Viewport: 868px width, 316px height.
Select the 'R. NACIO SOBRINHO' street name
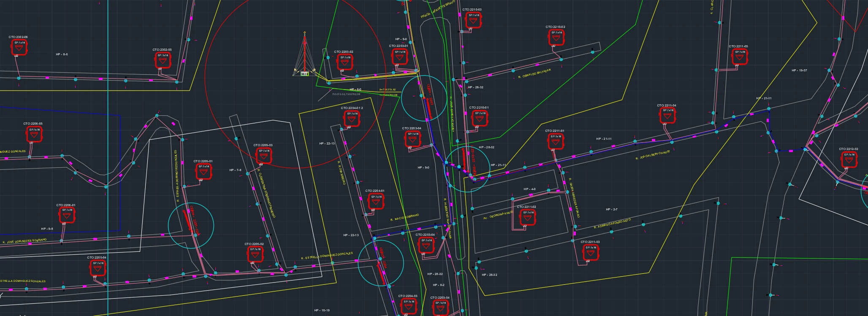(x=405, y=218)
